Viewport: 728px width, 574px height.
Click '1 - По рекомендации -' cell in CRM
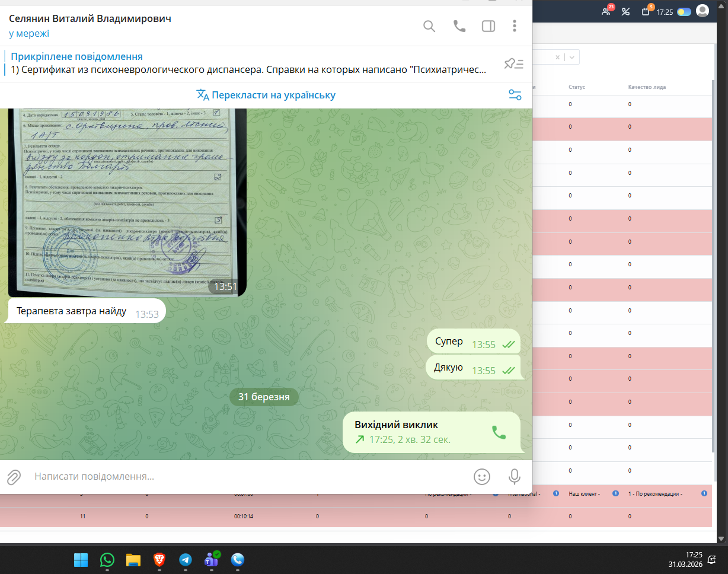(x=655, y=493)
